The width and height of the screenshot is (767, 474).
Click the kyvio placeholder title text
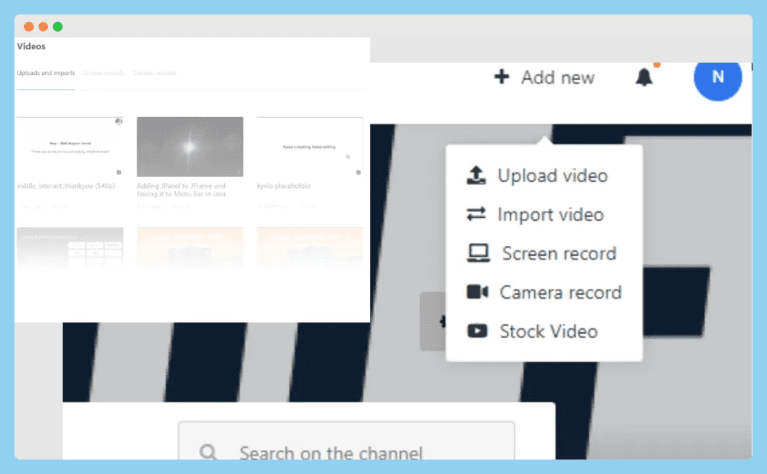pos(284,186)
